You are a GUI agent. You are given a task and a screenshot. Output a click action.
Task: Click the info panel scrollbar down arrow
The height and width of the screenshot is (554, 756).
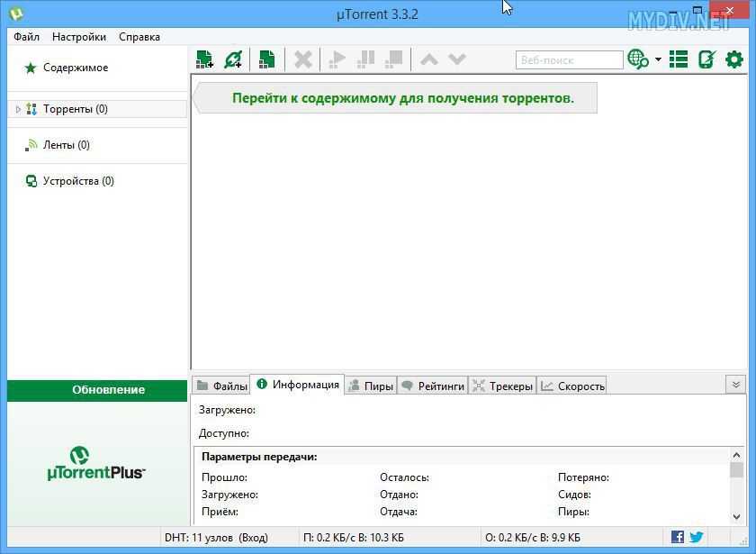click(736, 516)
